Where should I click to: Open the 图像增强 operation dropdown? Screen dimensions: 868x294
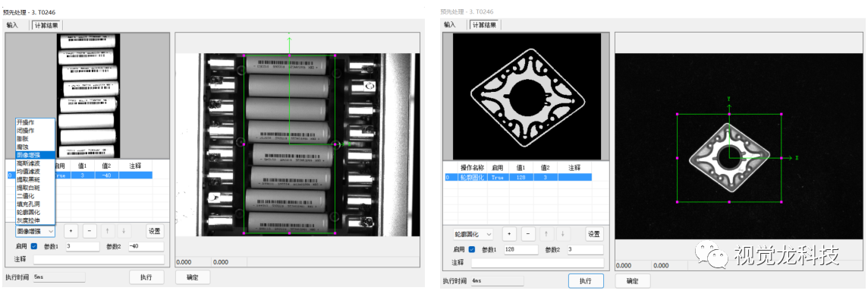35,230
